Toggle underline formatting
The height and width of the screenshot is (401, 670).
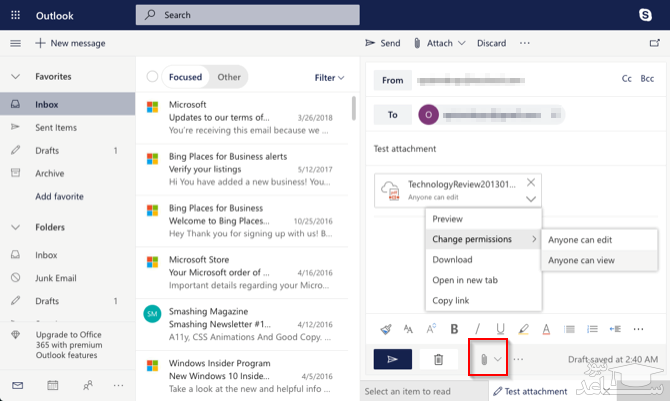pyautogui.click(x=500, y=328)
